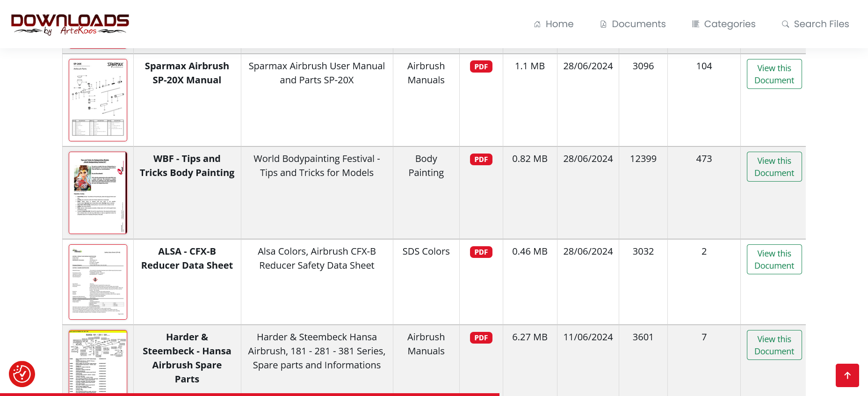Click file size 6.27 MB
Image resolution: width=868 pixels, height=396 pixels.
click(x=530, y=337)
